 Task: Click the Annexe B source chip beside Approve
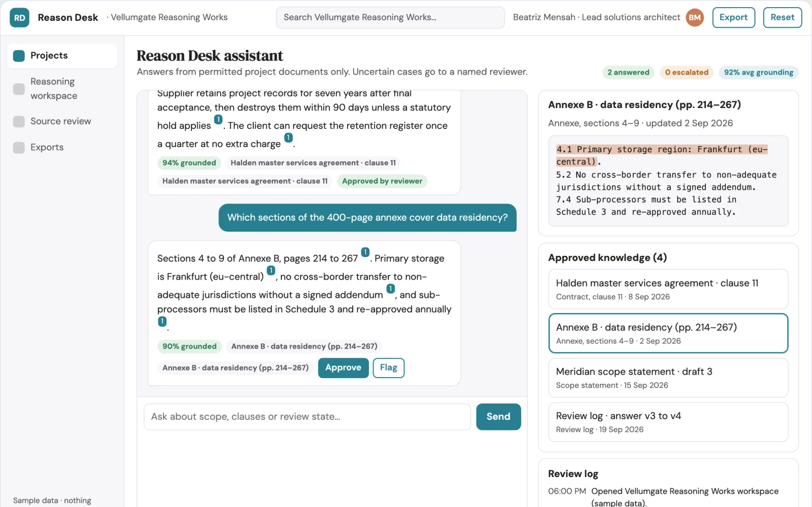tap(235, 368)
